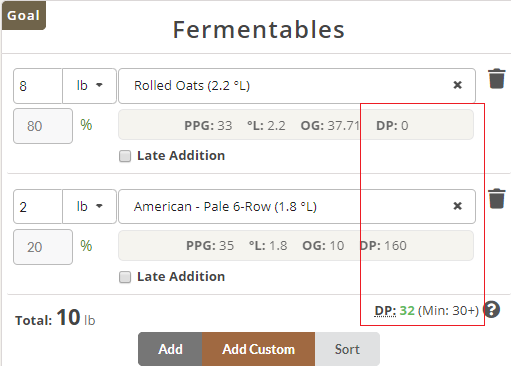Screen dimensions: 518x379
Task: Open the diastatic power help icon
Action: coord(492,309)
